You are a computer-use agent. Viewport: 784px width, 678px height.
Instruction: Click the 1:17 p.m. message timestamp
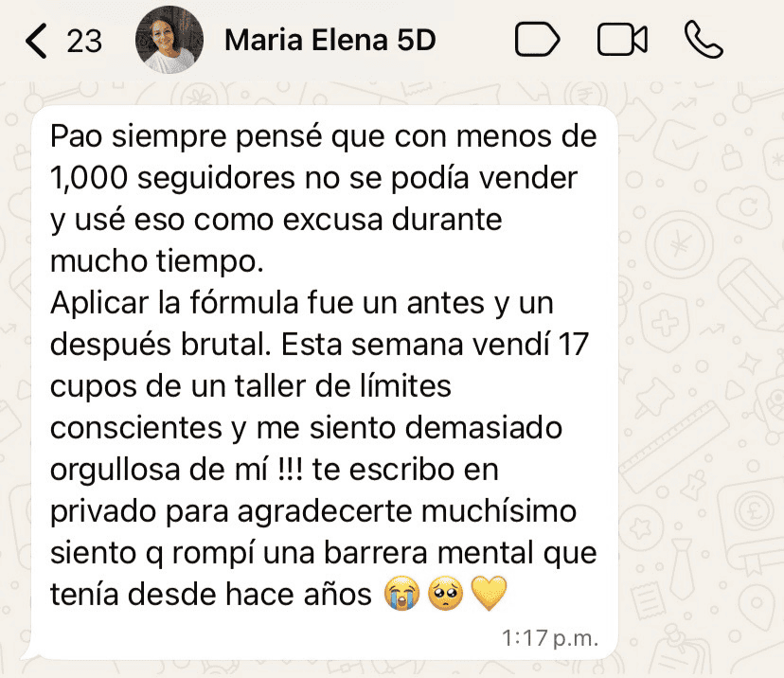point(549,637)
